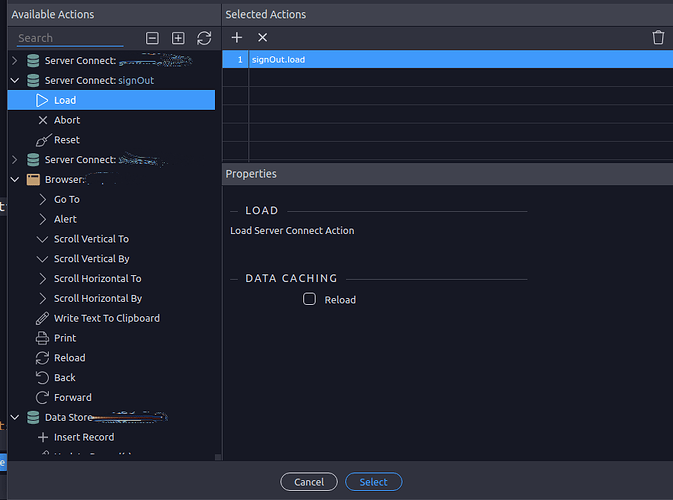Click the Back arrow icon

point(42,378)
